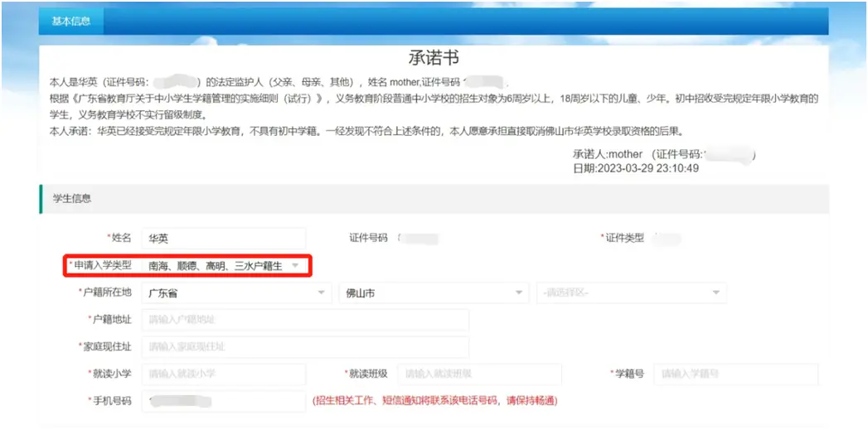Click the arrow beside 广东省
The image size is (868, 435).
(x=321, y=292)
